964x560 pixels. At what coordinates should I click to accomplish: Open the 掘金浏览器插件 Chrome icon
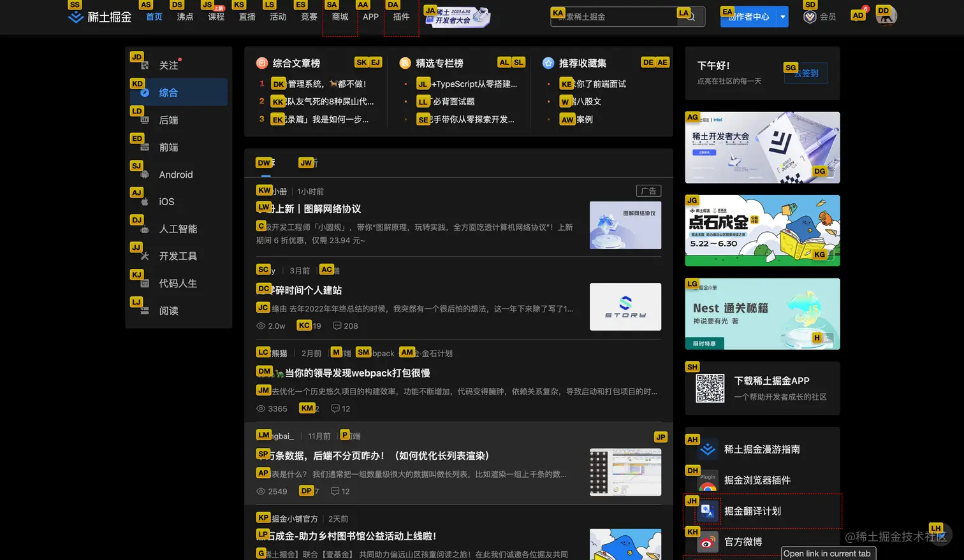pyautogui.click(x=708, y=480)
